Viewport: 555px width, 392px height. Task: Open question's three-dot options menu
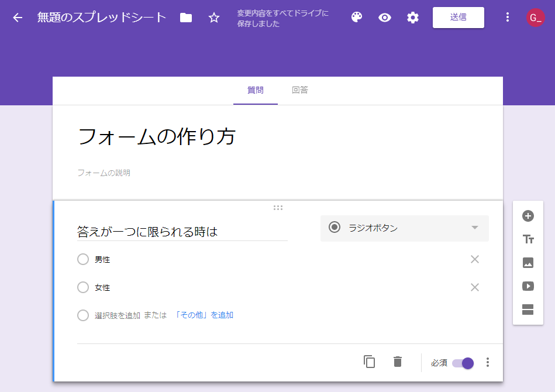point(488,363)
